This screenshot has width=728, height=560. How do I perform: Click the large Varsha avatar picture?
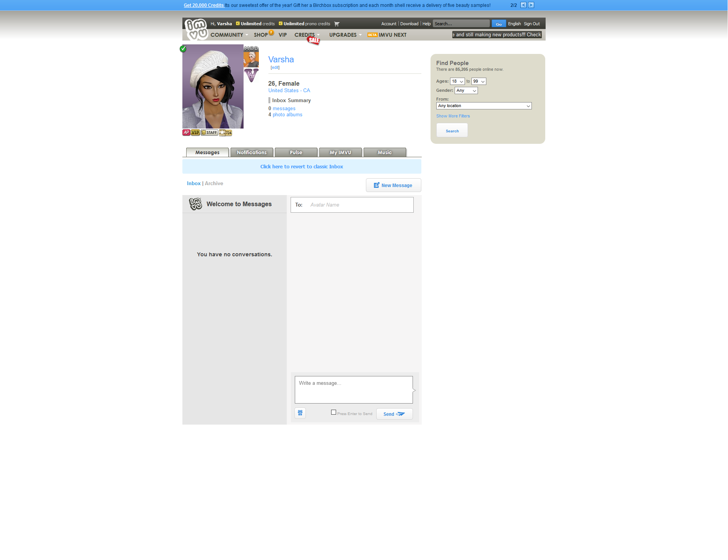coord(213,86)
